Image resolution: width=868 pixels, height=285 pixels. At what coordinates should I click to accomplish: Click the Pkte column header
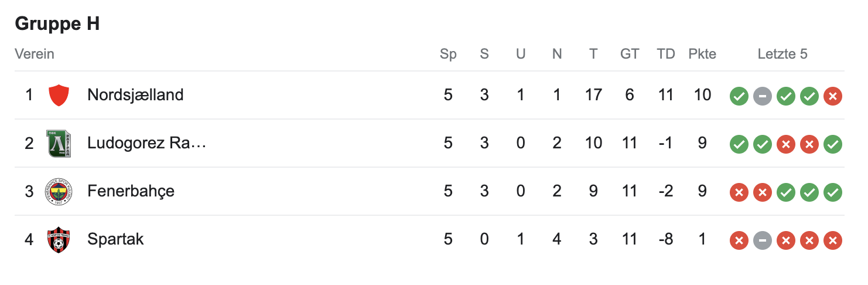tap(702, 54)
